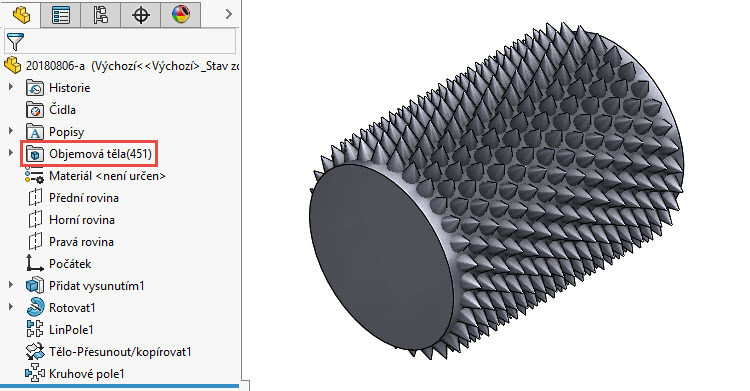Click the Přidat vysunutím1 extrude icon
Viewport: 750px width, 391px height.
point(34,286)
